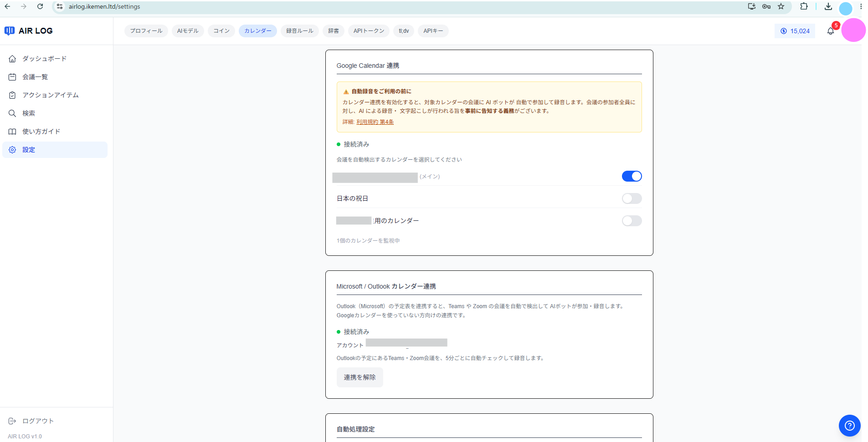The image size is (868, 442).
Task: Switch to the APIトークン tab
Action: point(369,31)
